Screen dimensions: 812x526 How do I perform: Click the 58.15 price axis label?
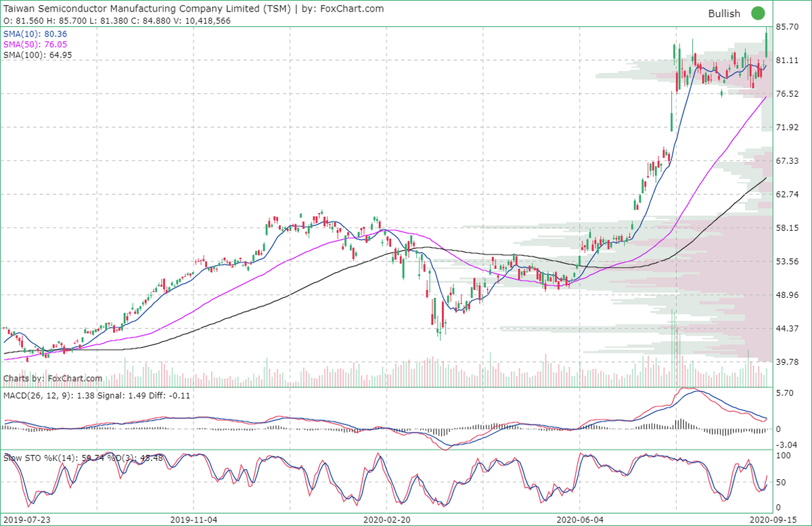coord(788,228)
